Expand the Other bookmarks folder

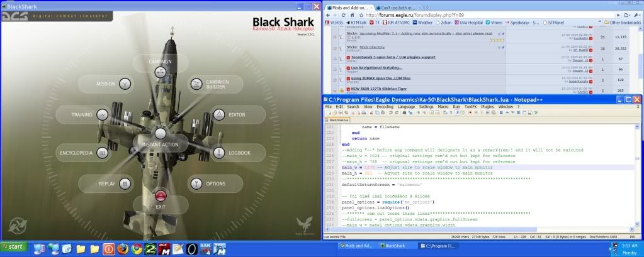(x=621, y=23)
